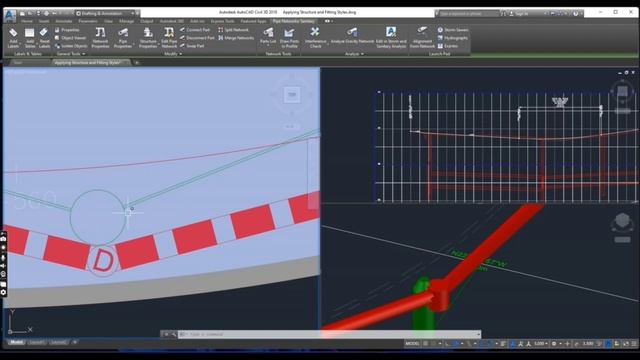
Task: Run Interference Check
Action: click(x=315, y=38)
